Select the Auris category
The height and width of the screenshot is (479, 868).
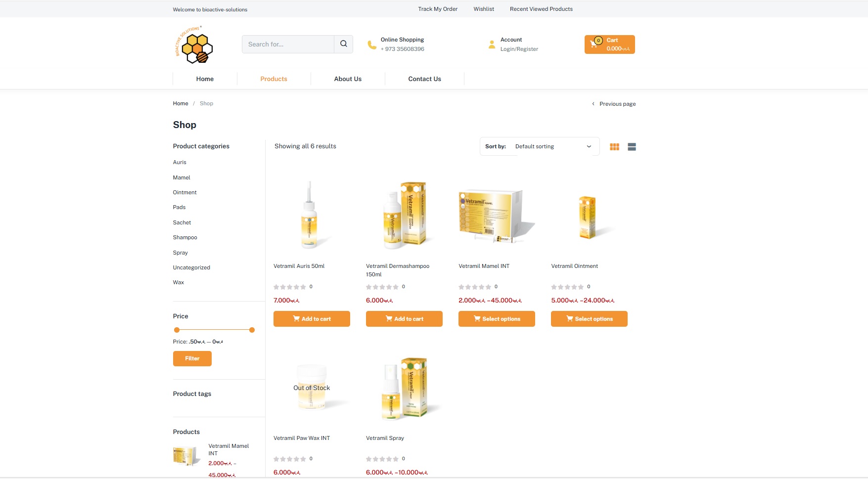tap(180, 162)
